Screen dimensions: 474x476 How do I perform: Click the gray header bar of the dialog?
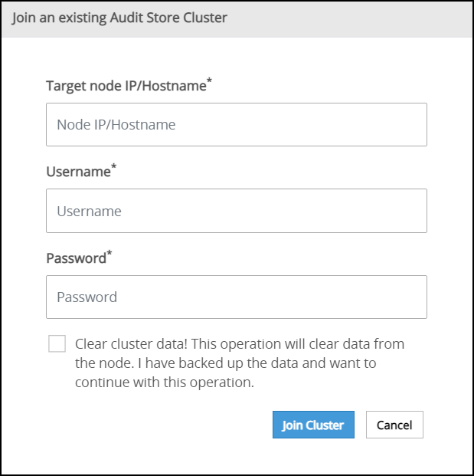pos(345,18)
